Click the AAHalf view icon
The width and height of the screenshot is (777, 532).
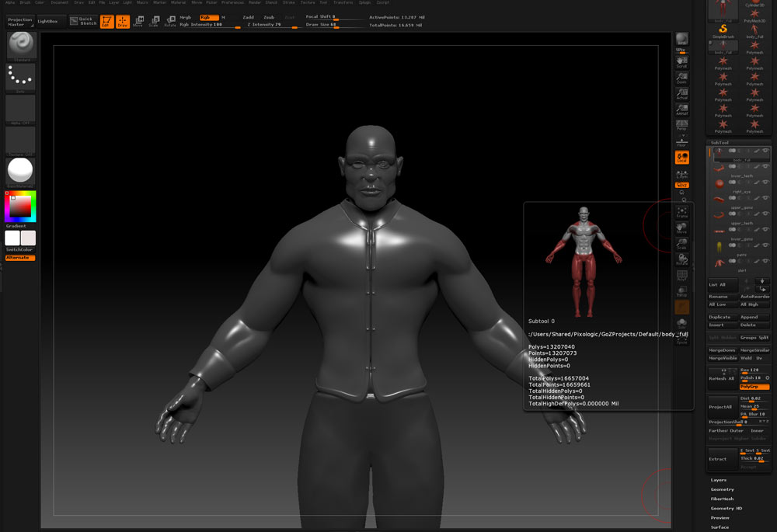point(682,110)
